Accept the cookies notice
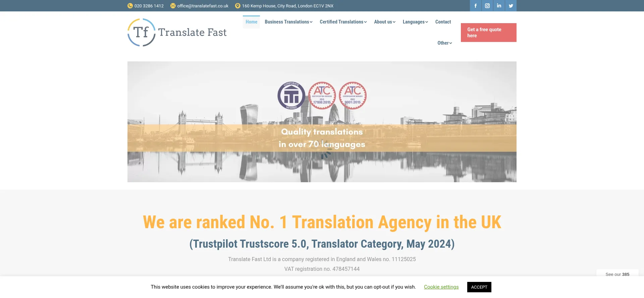644x298 pixels. click(479, 287)
